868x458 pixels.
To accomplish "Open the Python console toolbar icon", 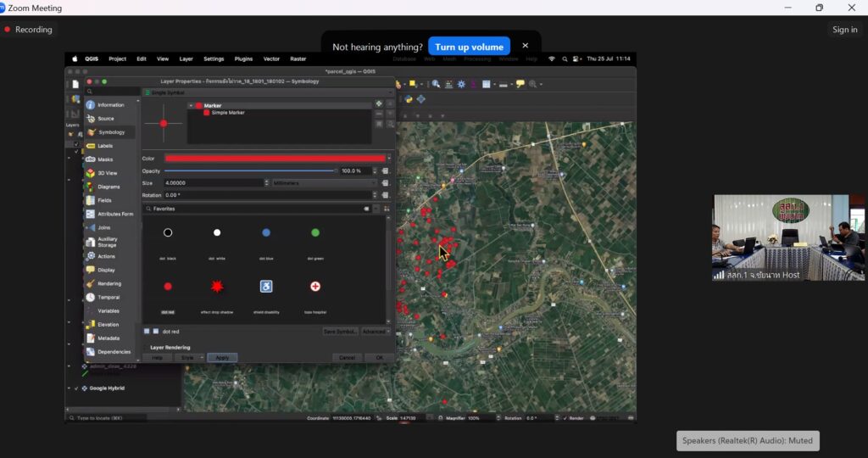I will [x=409, y=99].
